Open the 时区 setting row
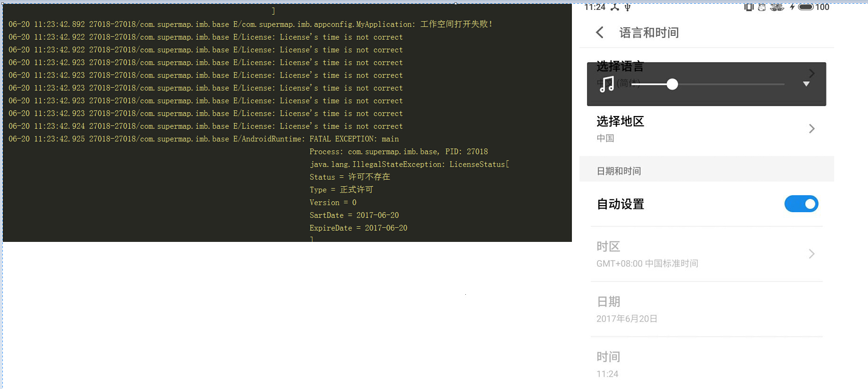 pyautogui.click(x=706, y=254)
